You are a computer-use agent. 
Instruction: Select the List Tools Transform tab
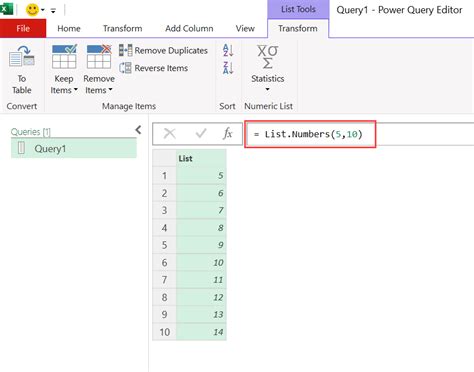click(298, 28)
